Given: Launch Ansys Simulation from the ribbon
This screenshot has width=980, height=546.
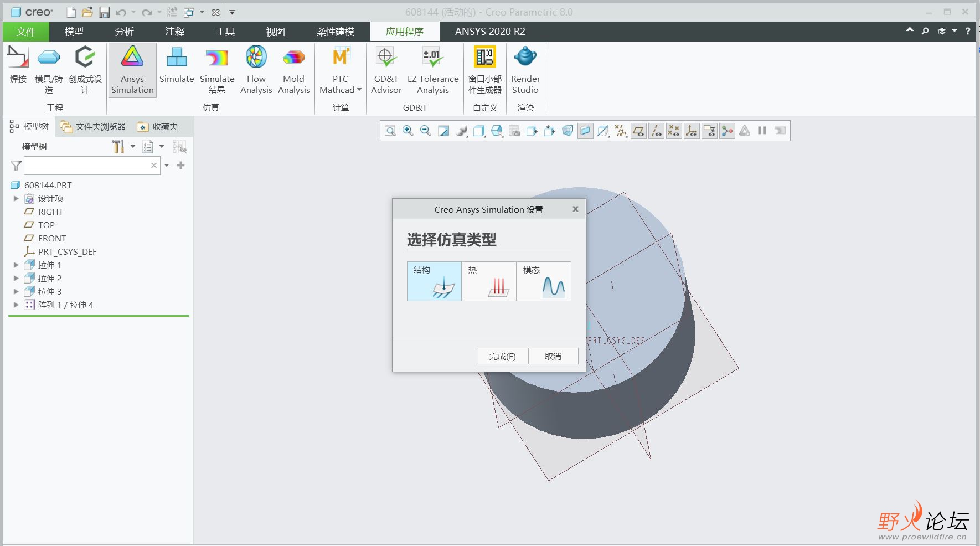Looking at the screenshot, I should coord(132,70).
